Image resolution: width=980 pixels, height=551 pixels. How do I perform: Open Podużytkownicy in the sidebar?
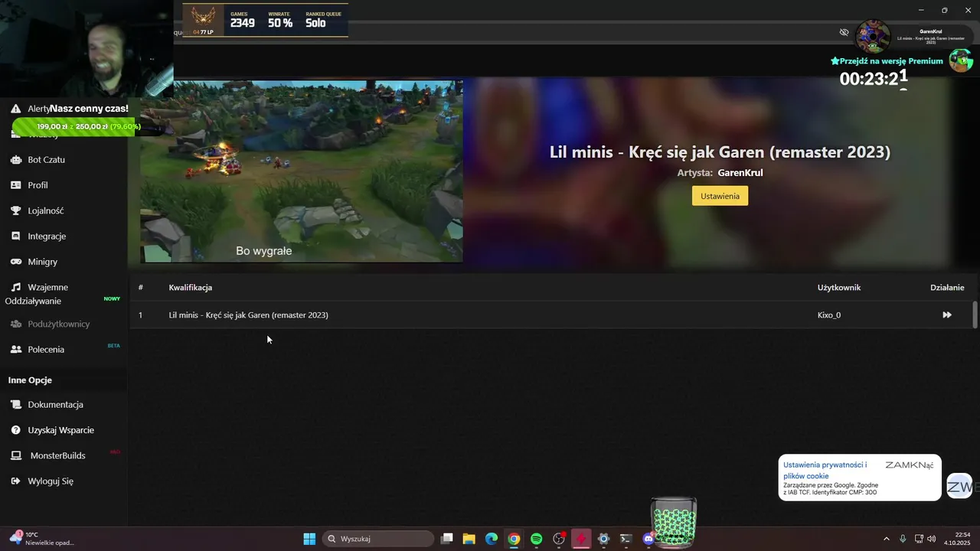click(x=59, y=324)
